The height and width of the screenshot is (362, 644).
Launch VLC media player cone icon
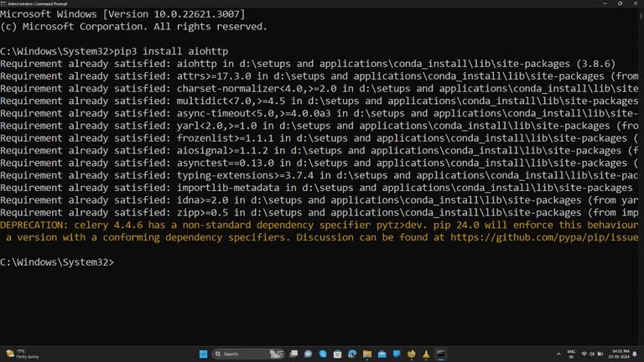click(426, 354)
